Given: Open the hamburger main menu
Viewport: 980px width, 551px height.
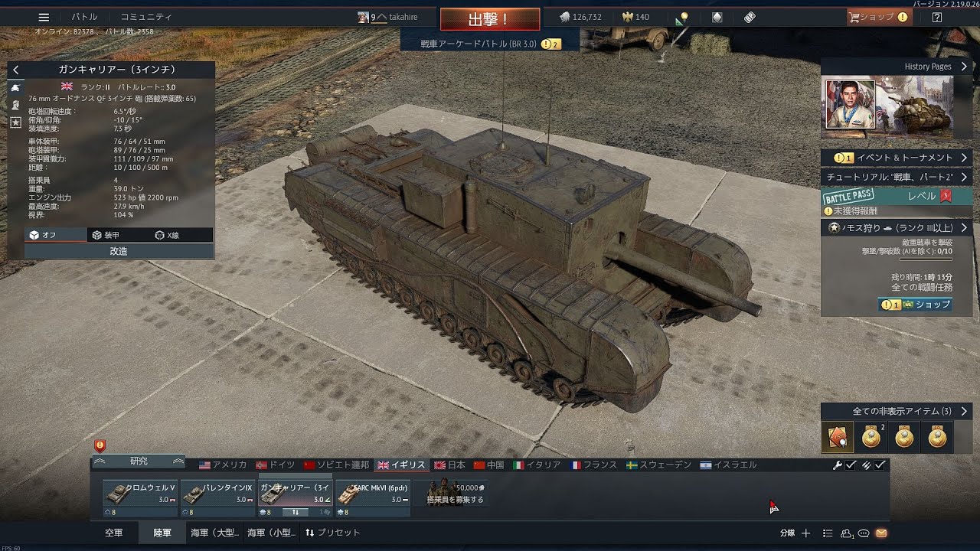Looking at the screenshot, I should pyautogui.click(x=44, y=17).
